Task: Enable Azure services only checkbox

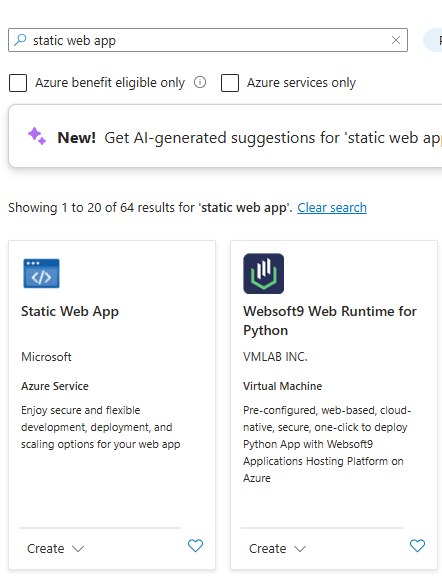Action: click(x=230, y=83)
